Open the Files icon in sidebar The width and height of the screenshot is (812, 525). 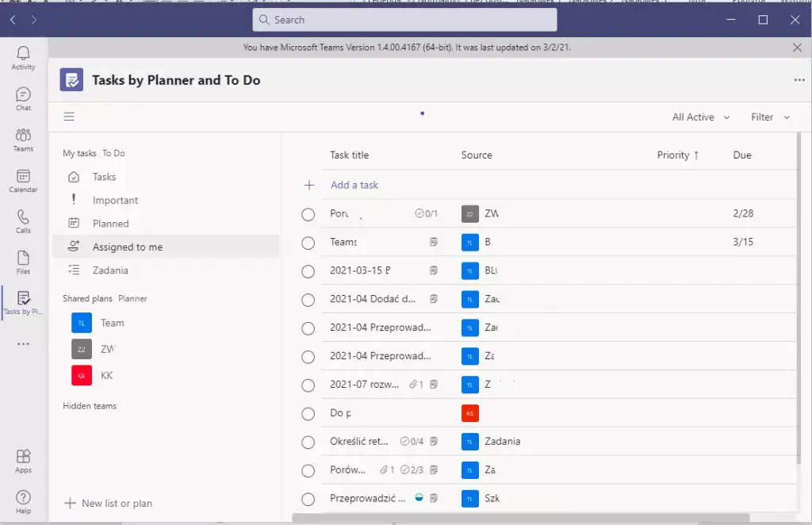[x=23, y=262]
